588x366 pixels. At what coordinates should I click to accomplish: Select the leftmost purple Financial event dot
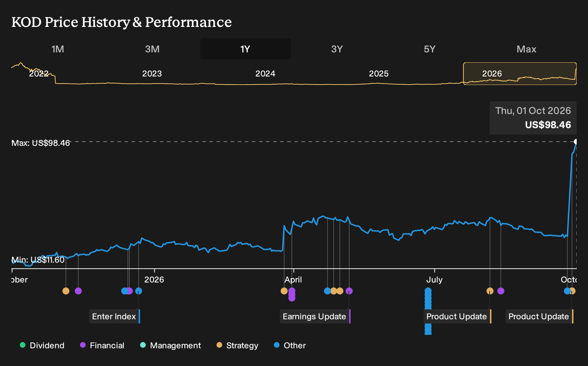tap(79, 291)
